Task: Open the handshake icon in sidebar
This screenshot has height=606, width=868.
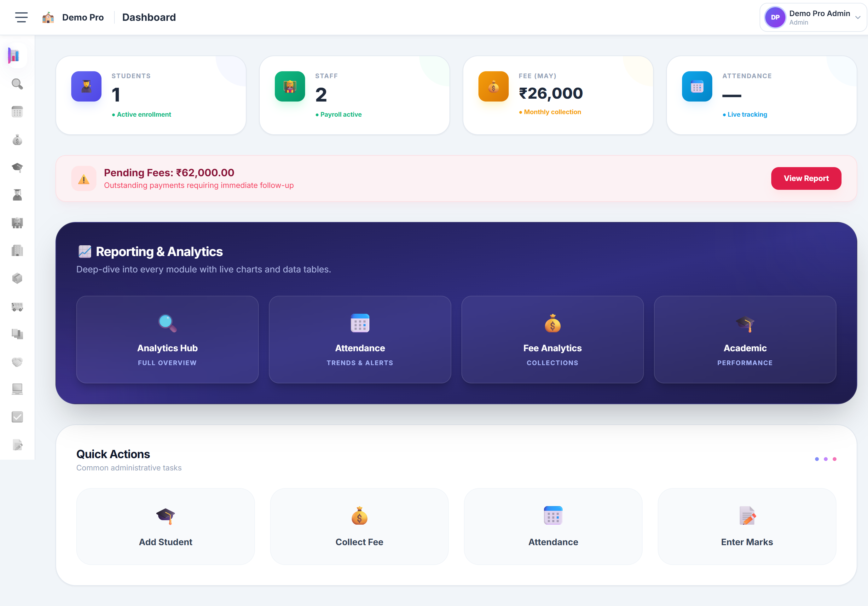Action: coord(17,362)
